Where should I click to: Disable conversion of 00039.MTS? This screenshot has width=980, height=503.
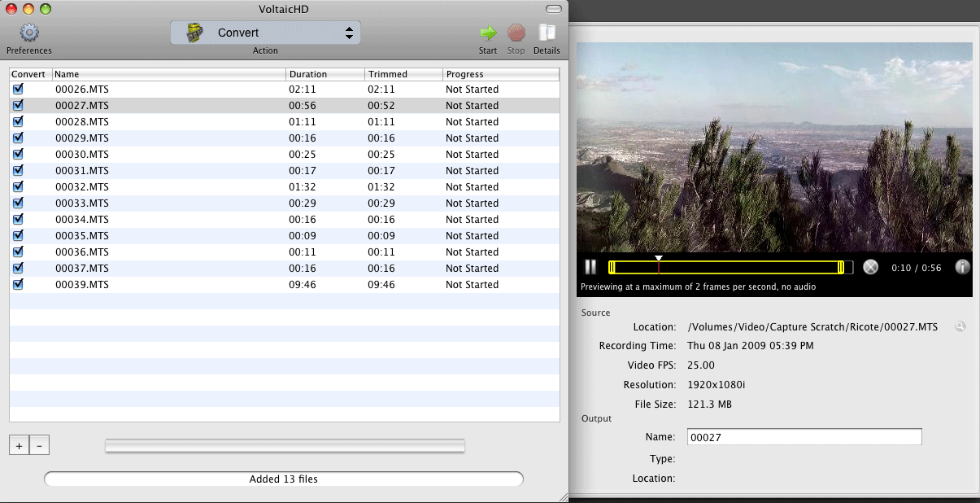point(18,285)
